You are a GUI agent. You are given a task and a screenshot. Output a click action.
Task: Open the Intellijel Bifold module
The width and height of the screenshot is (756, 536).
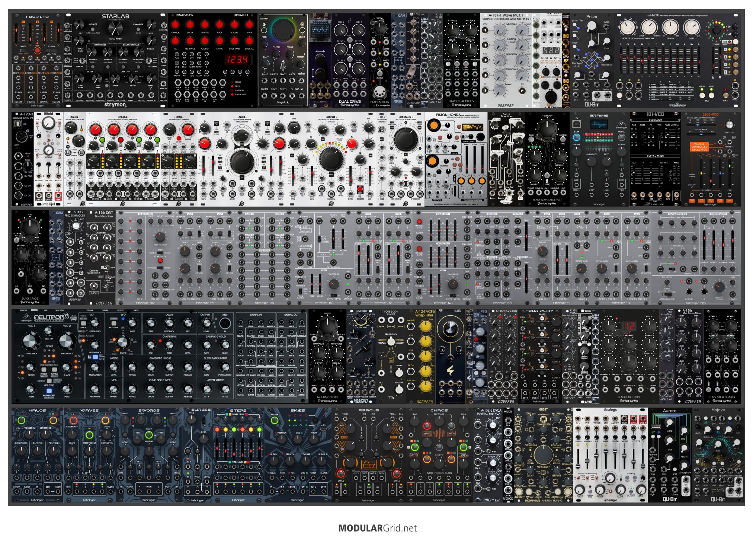click(49, 159)
